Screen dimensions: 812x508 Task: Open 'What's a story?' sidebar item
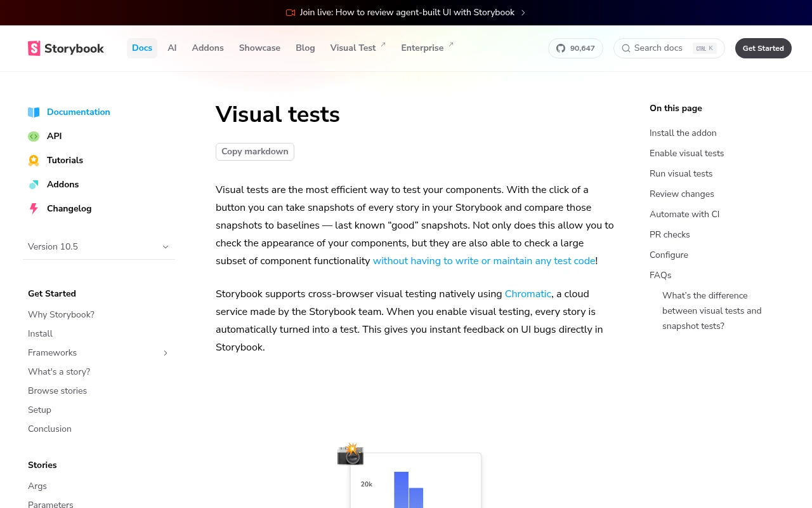pos(59,372)
